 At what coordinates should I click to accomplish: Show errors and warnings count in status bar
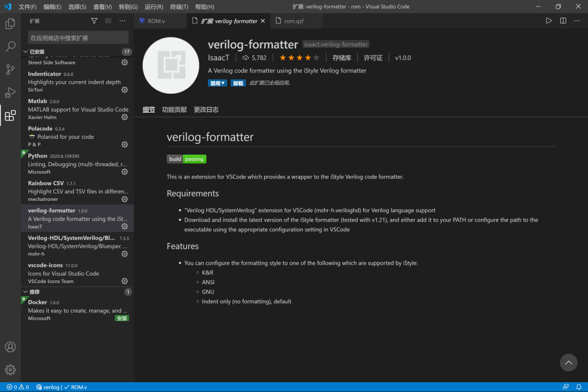point(17,387)
